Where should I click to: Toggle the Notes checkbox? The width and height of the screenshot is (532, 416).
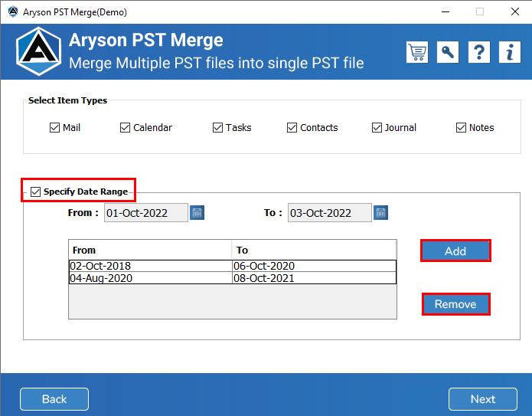coord(461,128)
